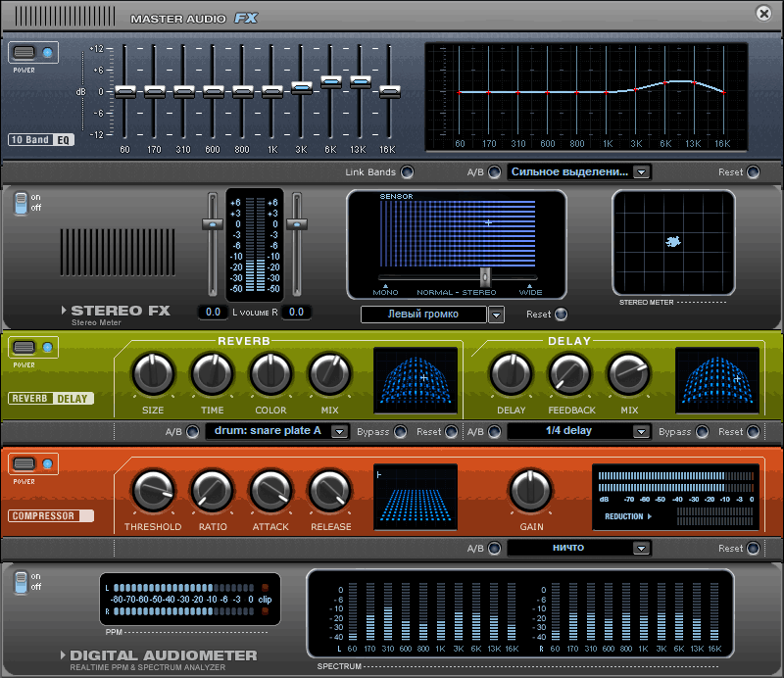Reset the Stereo FX settings

coord(561,314)
